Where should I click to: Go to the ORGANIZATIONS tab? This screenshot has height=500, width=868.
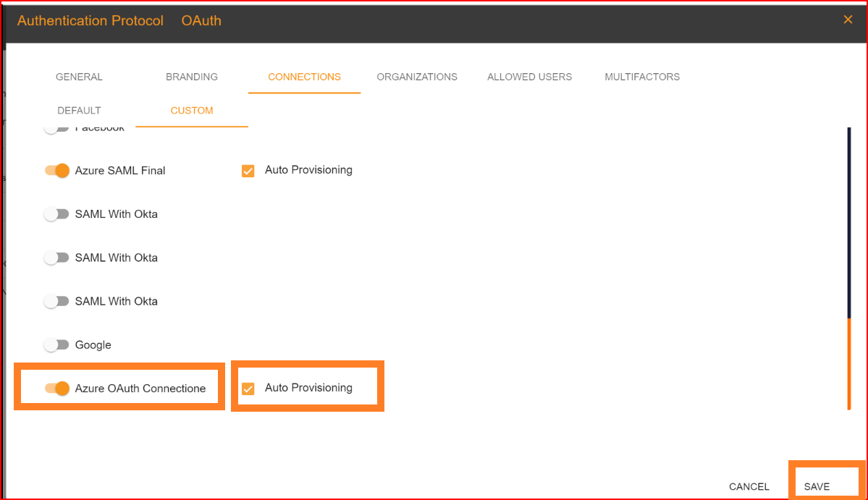417,77
